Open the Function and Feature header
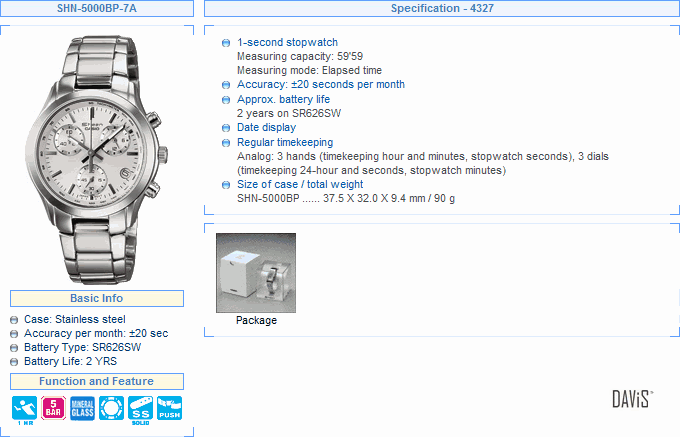The width and height of the screenshot is (680, 437). coord(97,381)
